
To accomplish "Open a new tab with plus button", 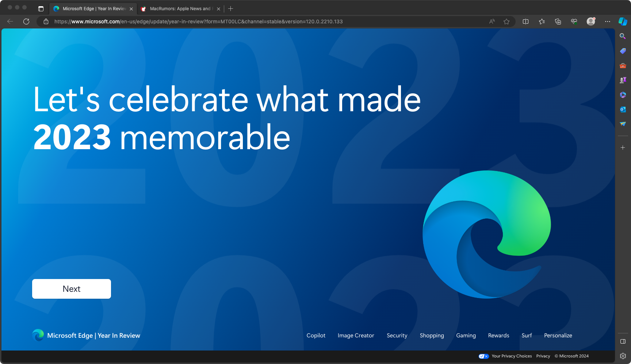I will coord(231,9).
